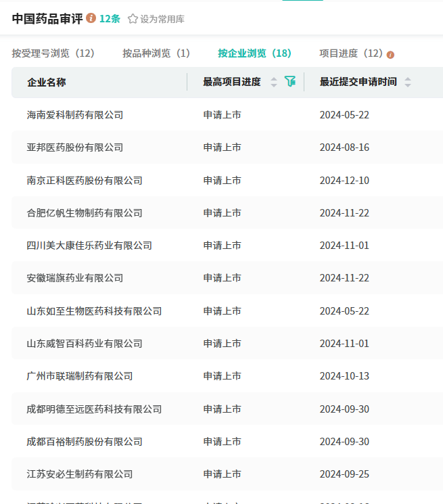This screenshot has width=443, height=504.
Task: Click date 2024-09-30 in 成都百裕制药 row
Action: (344, 442)
